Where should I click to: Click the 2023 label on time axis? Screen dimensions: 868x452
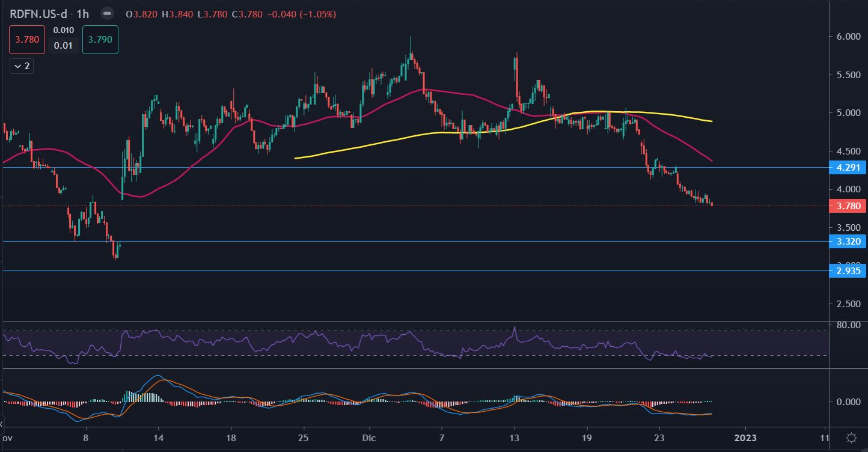pyautogui.click(x=745, y=438)
